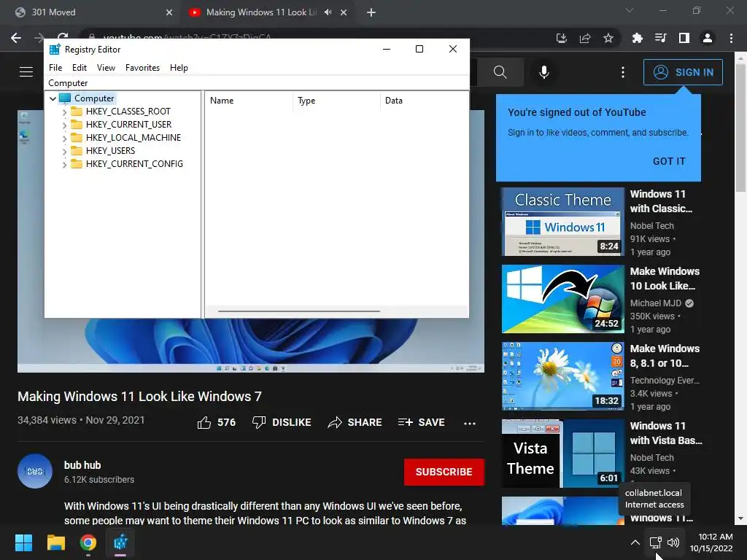
Task: Select the HKEY_USERS folder icon
Action: [76, 150]
